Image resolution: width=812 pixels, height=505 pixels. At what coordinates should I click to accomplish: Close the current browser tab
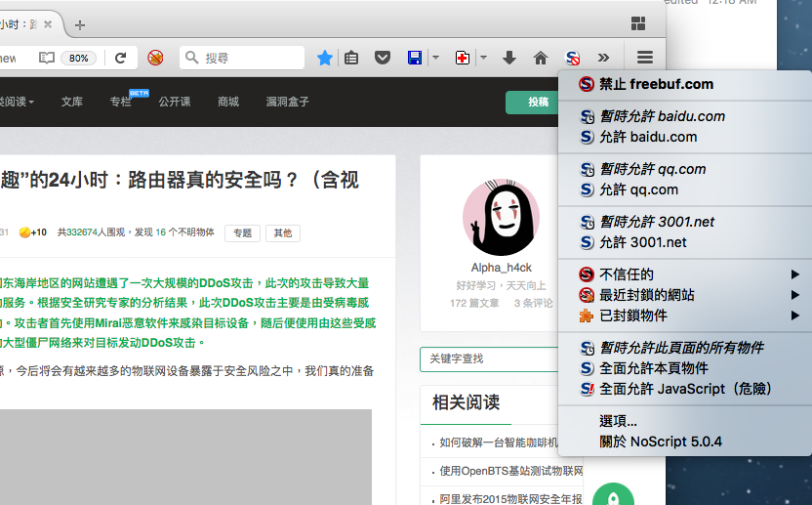48,24
